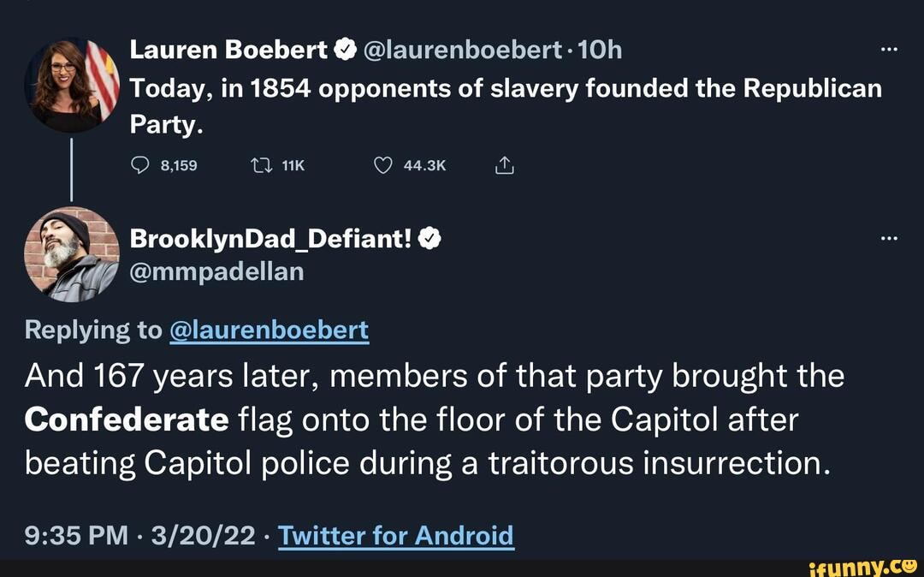Click the @mmpadellan handle
The image size is (924, 577).
pyautogui.click(x=216, y=271)
